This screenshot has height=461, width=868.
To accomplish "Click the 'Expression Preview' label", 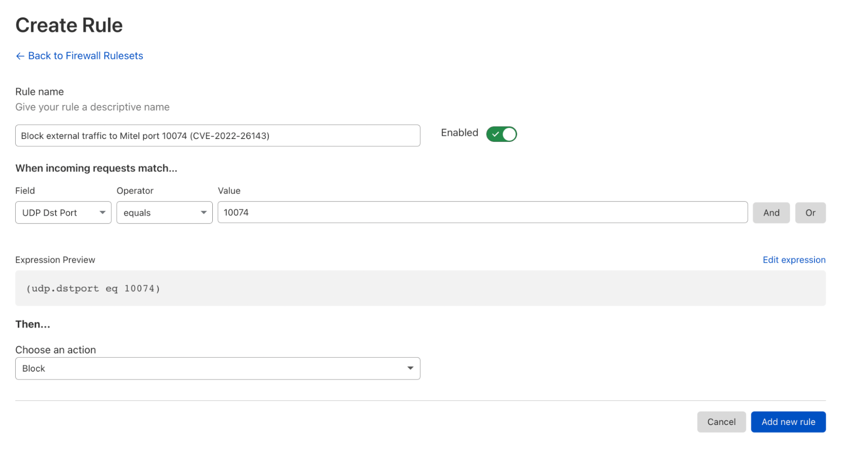I will [55, 260].
